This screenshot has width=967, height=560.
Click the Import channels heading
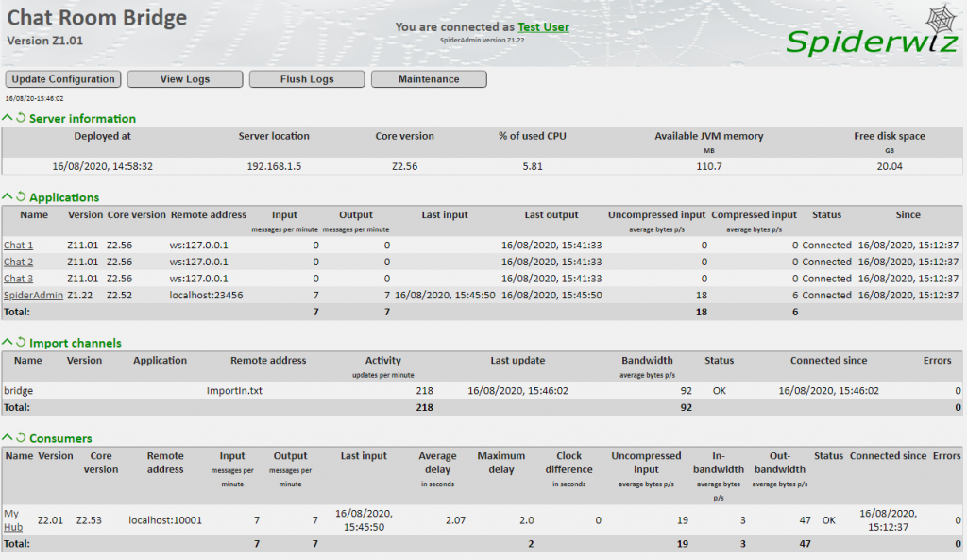(x=76, y=343)
